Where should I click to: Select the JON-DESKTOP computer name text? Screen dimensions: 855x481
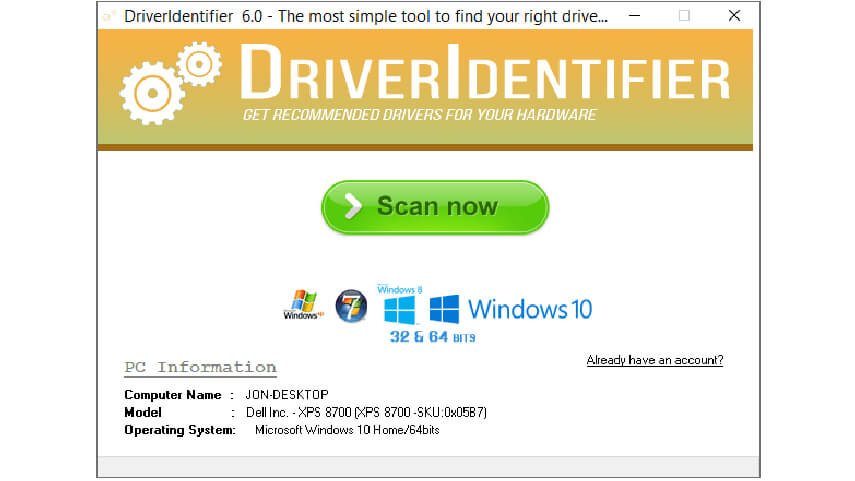(x=287, y=394)
